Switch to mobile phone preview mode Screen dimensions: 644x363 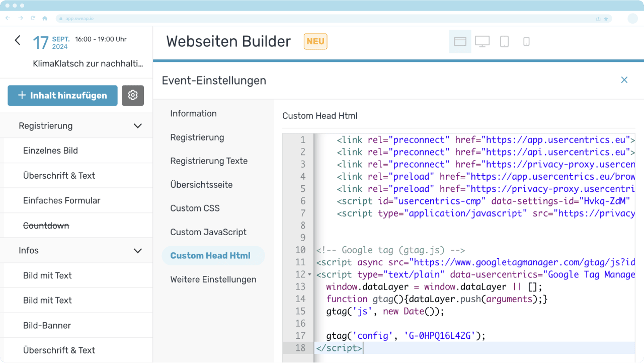(526, 42)
